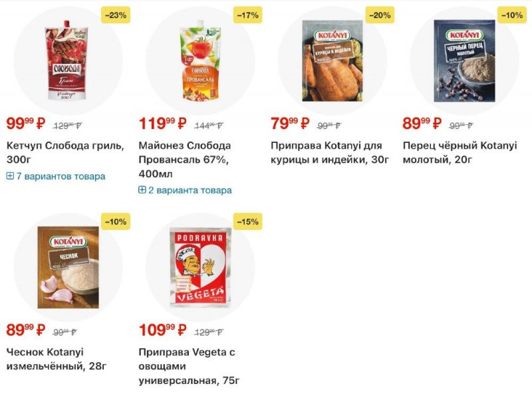Open the Kotanyi garlic product image

[67, 267]
